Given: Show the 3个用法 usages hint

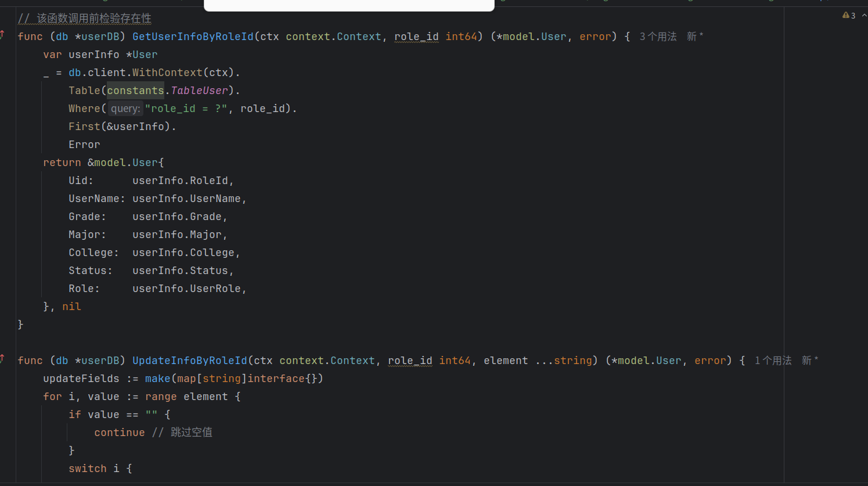Looking at the screenshot, I should (x=658, y=37).
